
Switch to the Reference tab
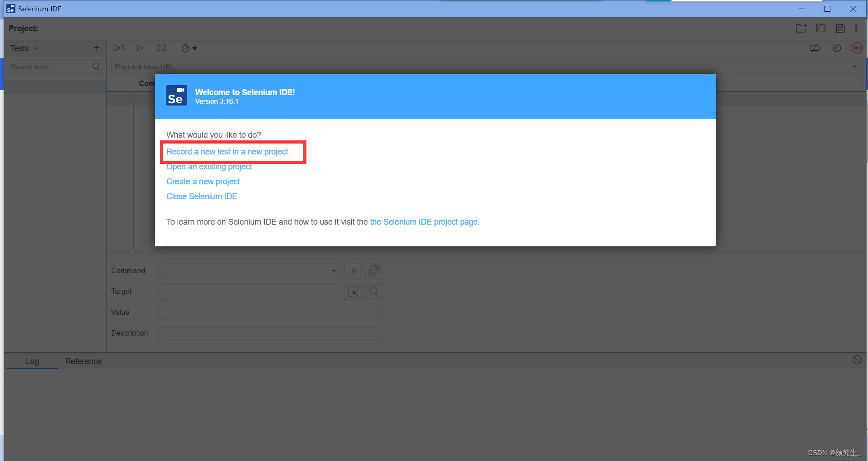(83, 361)
